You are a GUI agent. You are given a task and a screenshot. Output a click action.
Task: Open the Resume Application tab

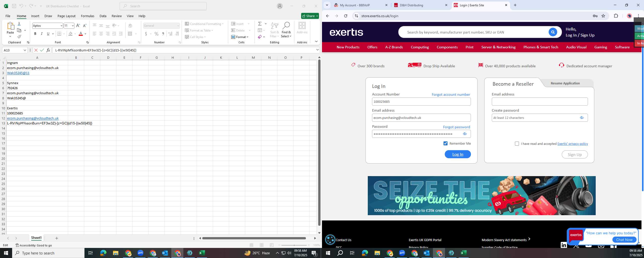565,83
